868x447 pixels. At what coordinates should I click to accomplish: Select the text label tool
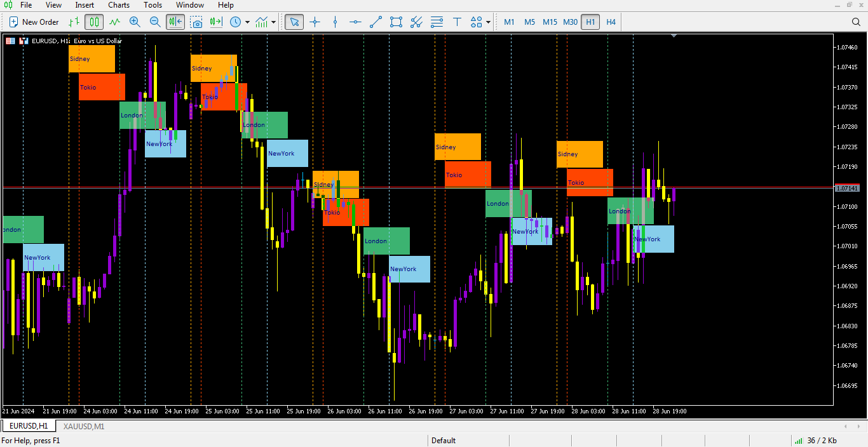[x=457, y=22]
